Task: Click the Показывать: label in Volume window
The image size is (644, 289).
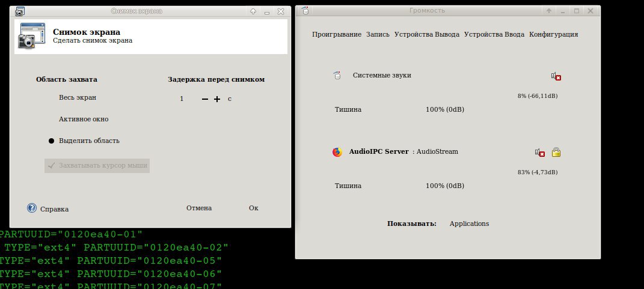Action: [x=411, y=224]
